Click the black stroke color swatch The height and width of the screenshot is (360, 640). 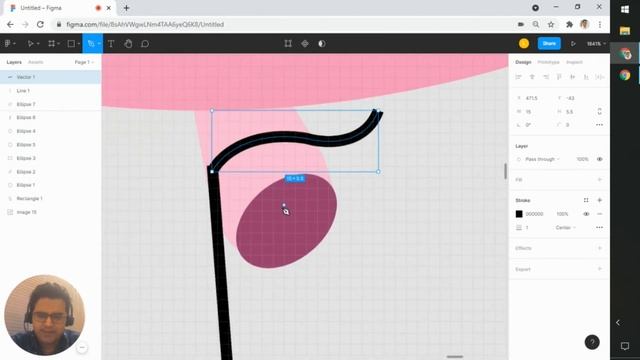click(519, 214)
